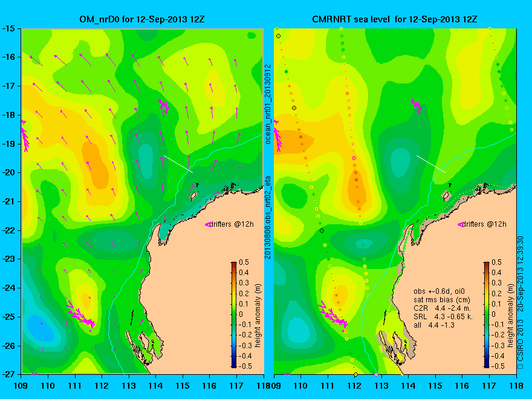Viewport: 532px width, 399px height.
Task: Click longitude label 115 under left map
Action: (183, 386)
